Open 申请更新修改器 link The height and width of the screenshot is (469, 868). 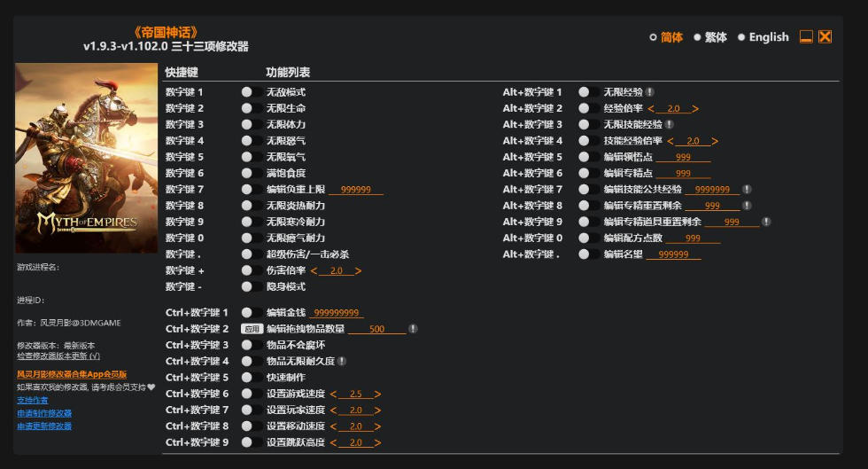(x=44, y=426)
